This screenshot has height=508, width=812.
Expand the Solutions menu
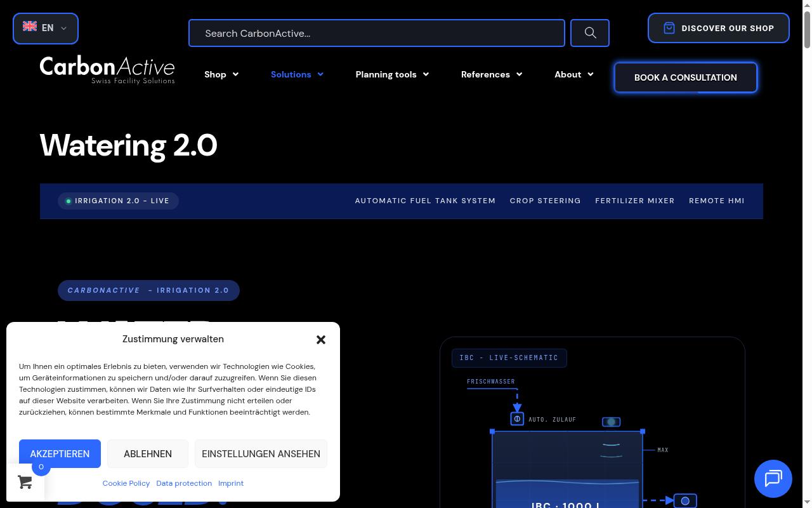click(x=297, y=74)
